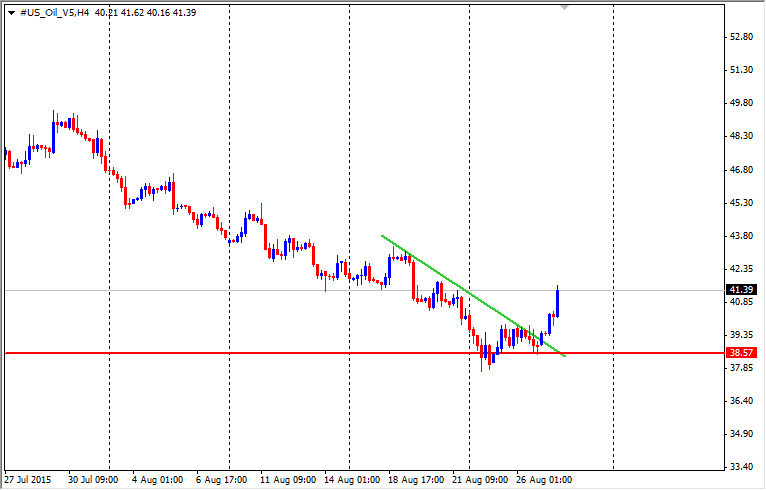Image resolution: width=766 pixels, height=490 pixels.
Task: Click the 36.40 price scale value
Action: (x=741, y=401)
